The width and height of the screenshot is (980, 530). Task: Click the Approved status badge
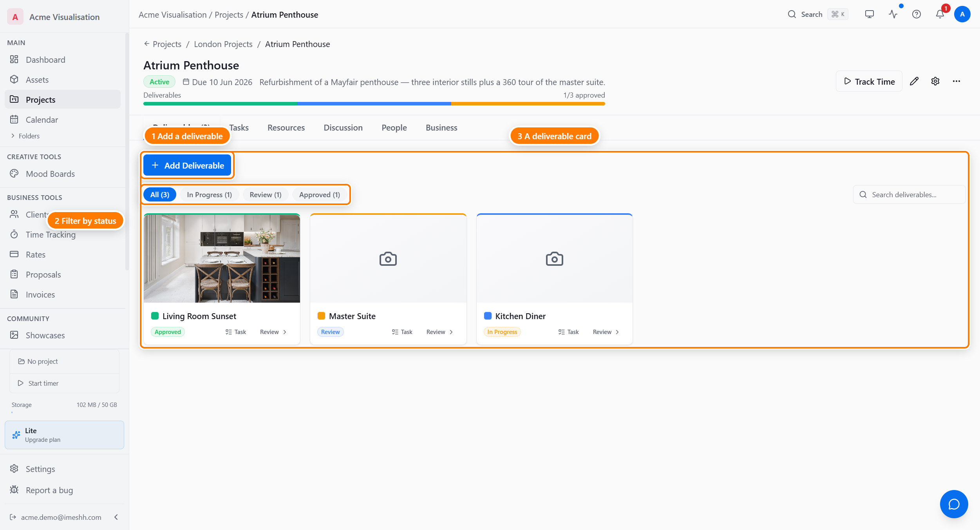168,332
